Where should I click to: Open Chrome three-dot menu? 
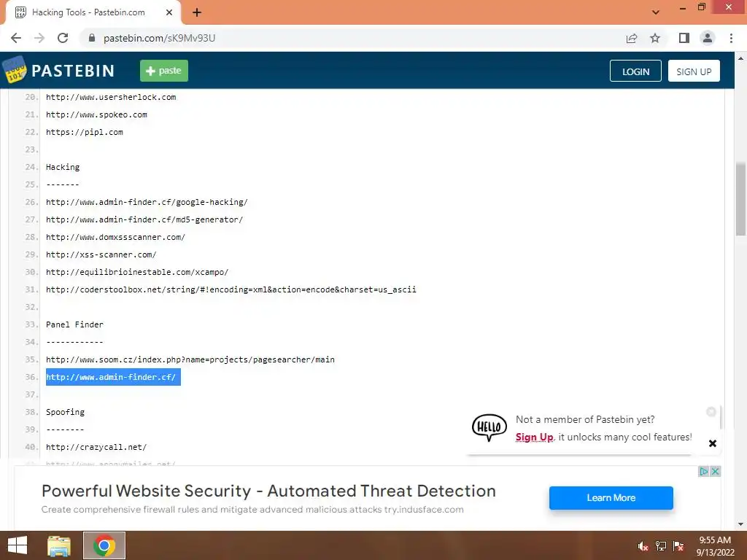point(731,38)
